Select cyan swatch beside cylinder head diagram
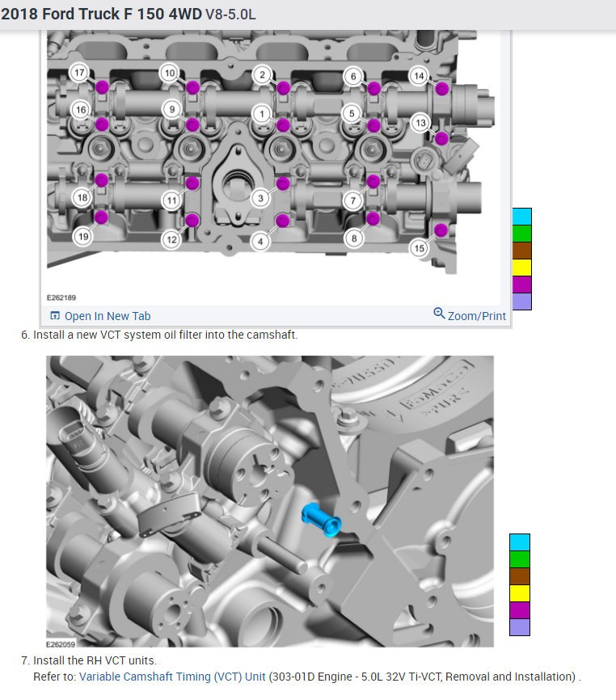The image size is (616, 700). pyautogui.click(x=521, y=217)
